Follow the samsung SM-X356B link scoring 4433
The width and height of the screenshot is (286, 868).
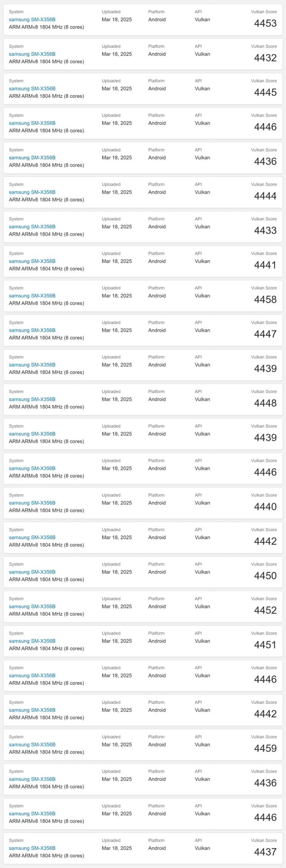(32, 226)
